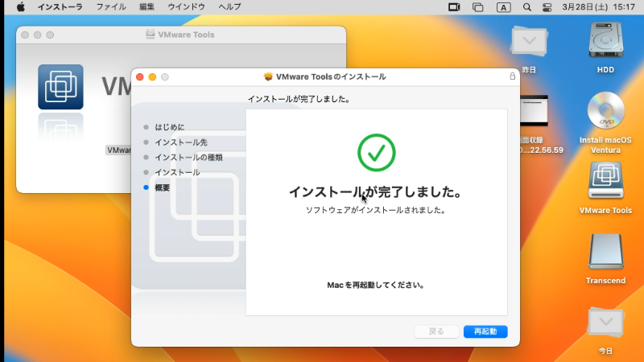Click the input source A icon
This screenshot has height=362, width=644.
pyautogui.click(x=504, y=7)
